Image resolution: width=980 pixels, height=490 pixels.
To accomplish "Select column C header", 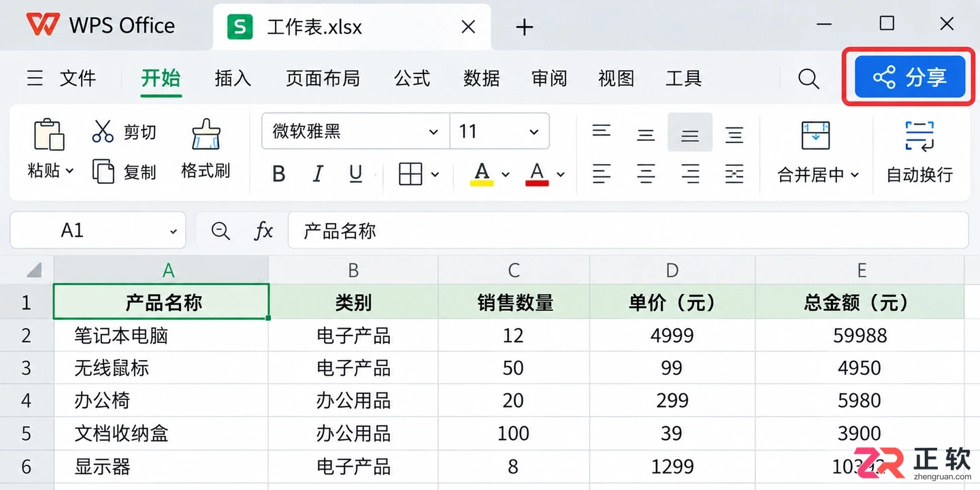I will 514,270.
